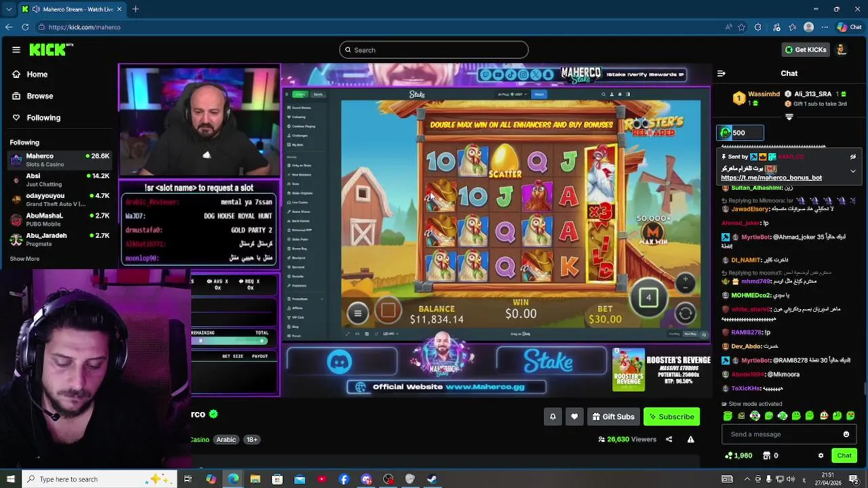The height and width of the screenshot is (488, 868).
Task: Click chat scrollbar
Action: coord(865,388)
